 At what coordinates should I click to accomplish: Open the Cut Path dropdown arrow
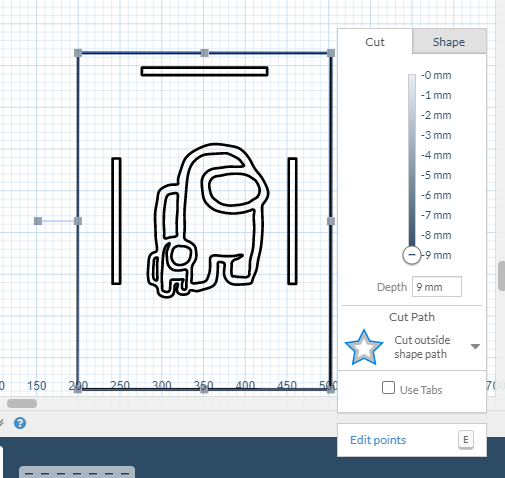[475, 346]
